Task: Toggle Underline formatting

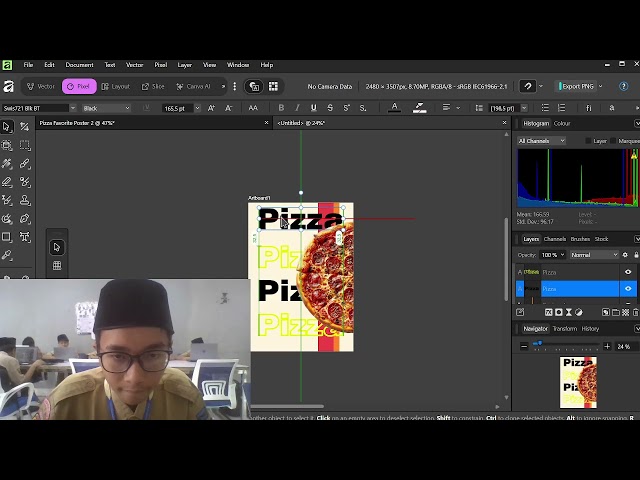Action: coord(313,108)
